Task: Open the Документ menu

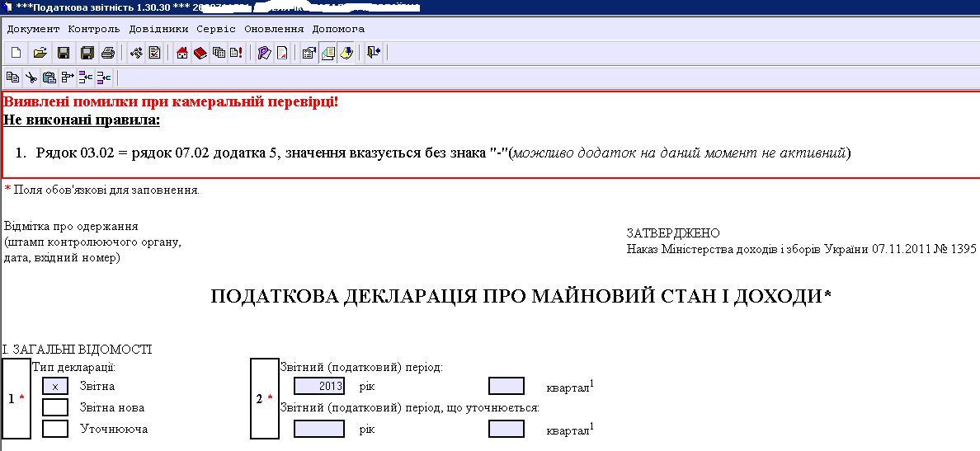Action: [33, 29]
